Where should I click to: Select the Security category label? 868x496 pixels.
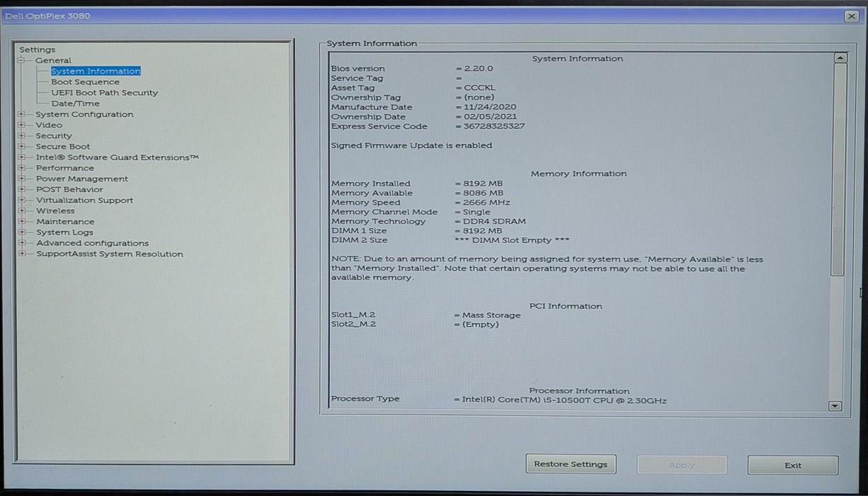[x=55, y=135]
